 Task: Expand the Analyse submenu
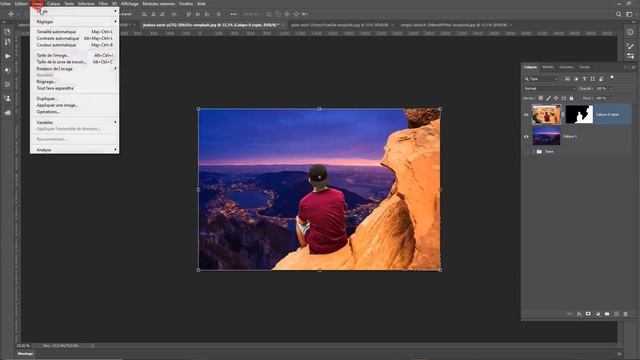point(74,150)
